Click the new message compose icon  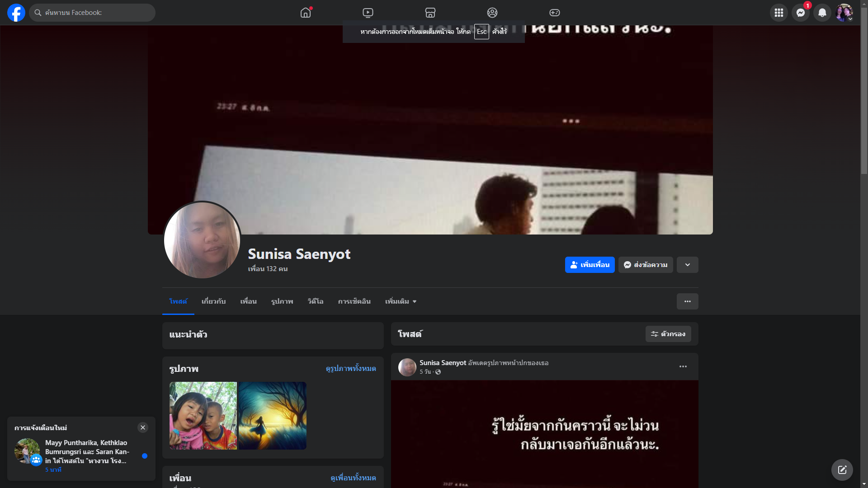point(842,470)
